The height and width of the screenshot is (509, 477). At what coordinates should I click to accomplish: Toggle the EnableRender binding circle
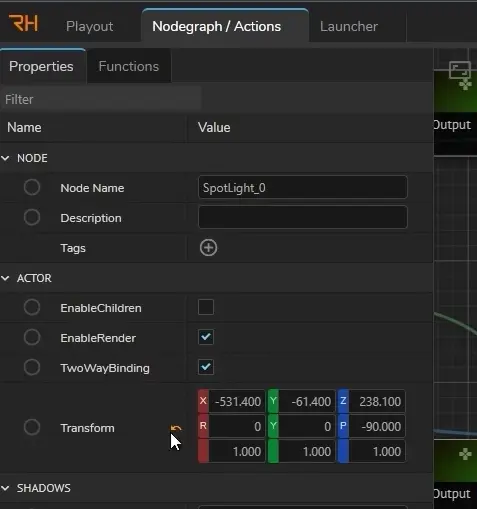[32, 337]
